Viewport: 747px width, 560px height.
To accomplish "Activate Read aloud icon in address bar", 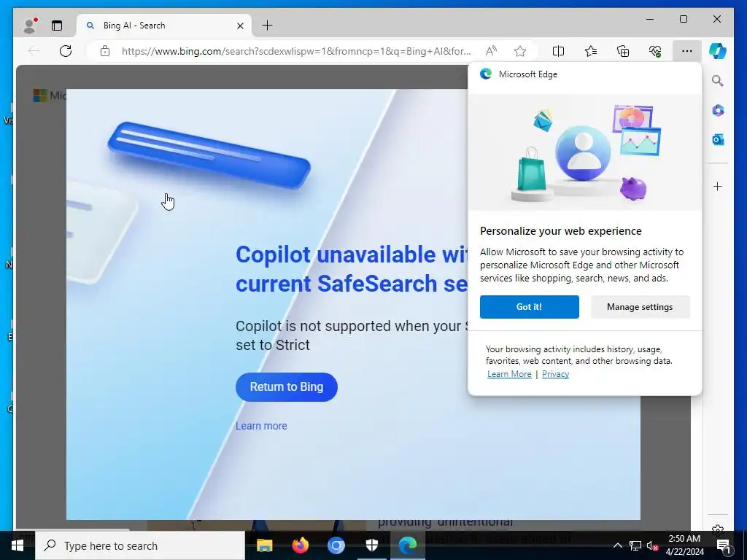I will (491, 51).
